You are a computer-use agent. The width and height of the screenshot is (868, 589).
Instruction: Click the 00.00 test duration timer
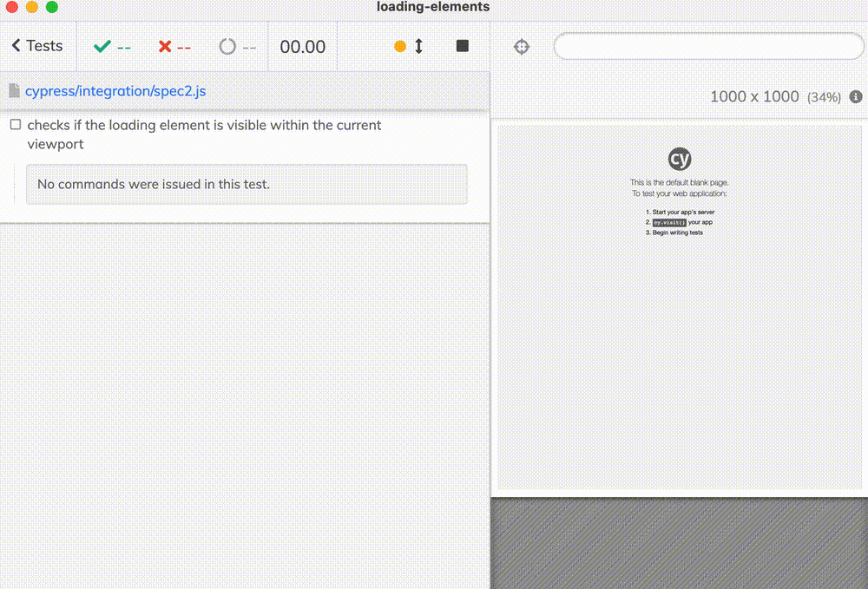pos(302,45)
